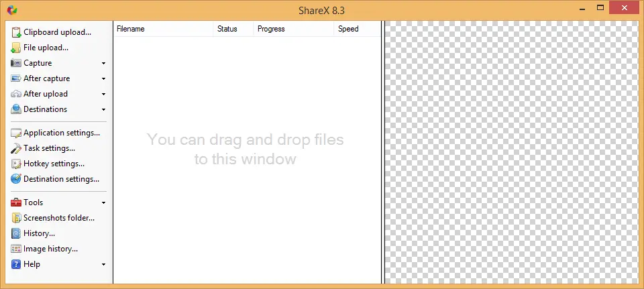The height and width of the screenshot is (289, 644).
Task: Click the File upload folder icon
Action: [16, 48]
